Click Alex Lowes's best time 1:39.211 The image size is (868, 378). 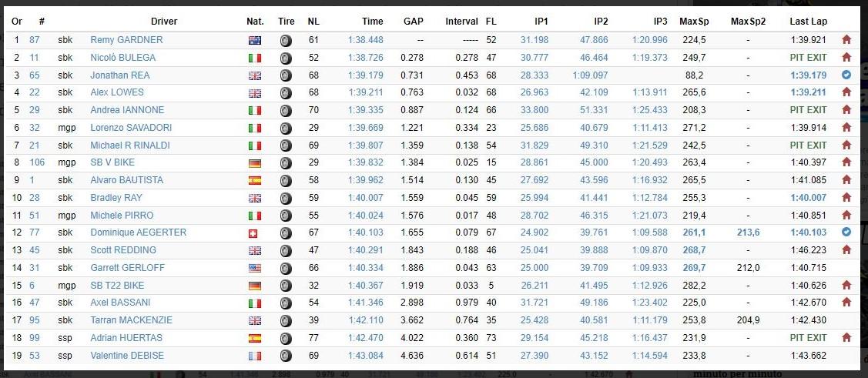pos(365,92)
